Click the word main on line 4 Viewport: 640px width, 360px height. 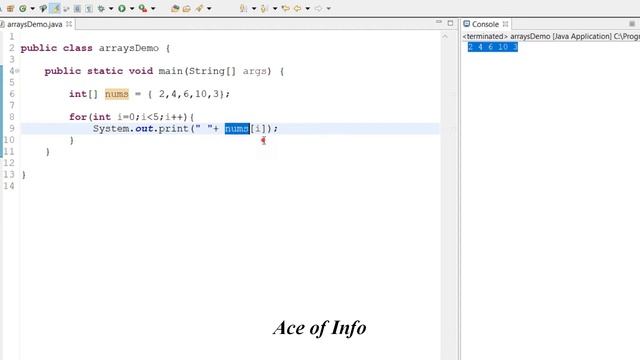pyautogui.click(x=171, y=71)
